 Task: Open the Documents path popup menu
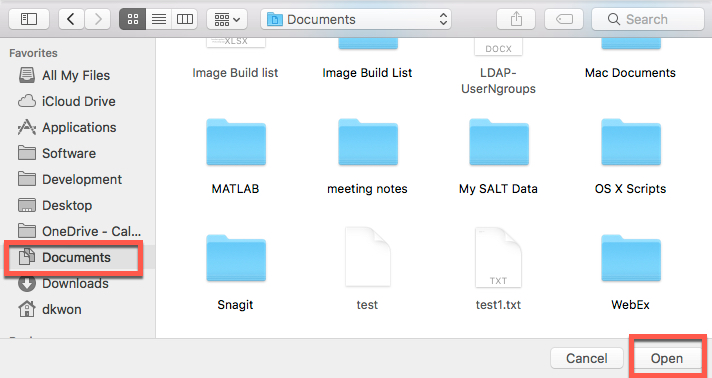point(356,19)
